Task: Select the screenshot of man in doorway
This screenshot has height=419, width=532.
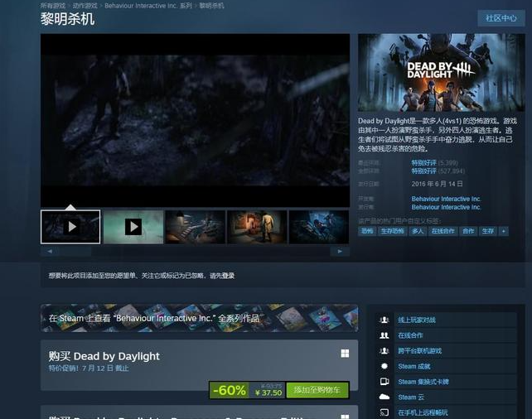Action: click(257, 226)
